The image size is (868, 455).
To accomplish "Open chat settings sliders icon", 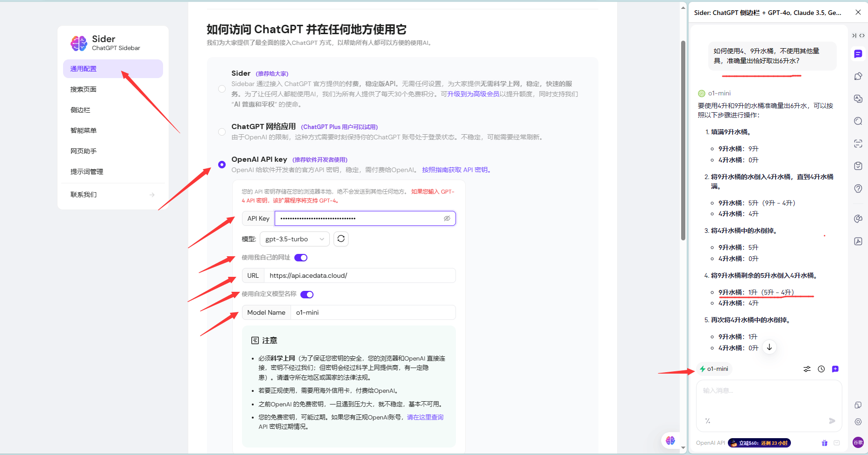I will 807,369.
